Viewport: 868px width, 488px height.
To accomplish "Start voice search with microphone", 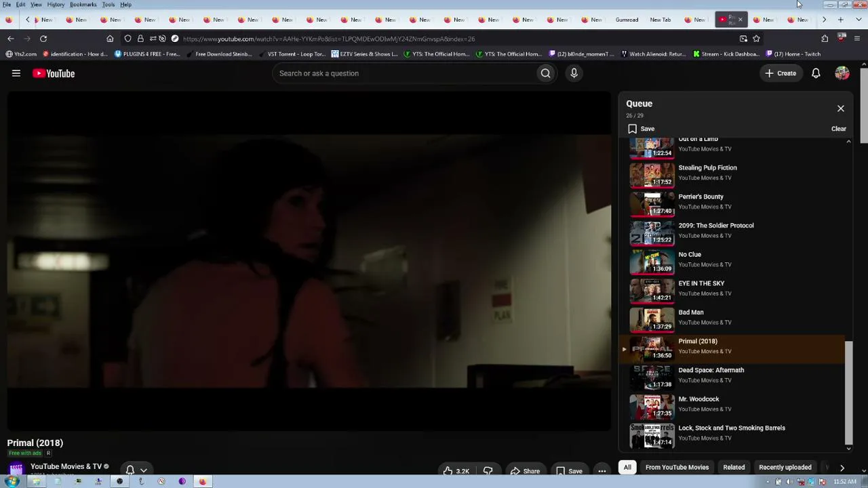I will coord(574,73).
